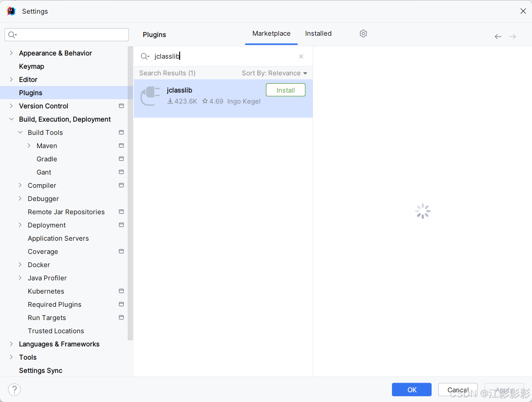
Task: Click the IntelliJ IDEA logo icon
Action: click(x=11, y=11)
